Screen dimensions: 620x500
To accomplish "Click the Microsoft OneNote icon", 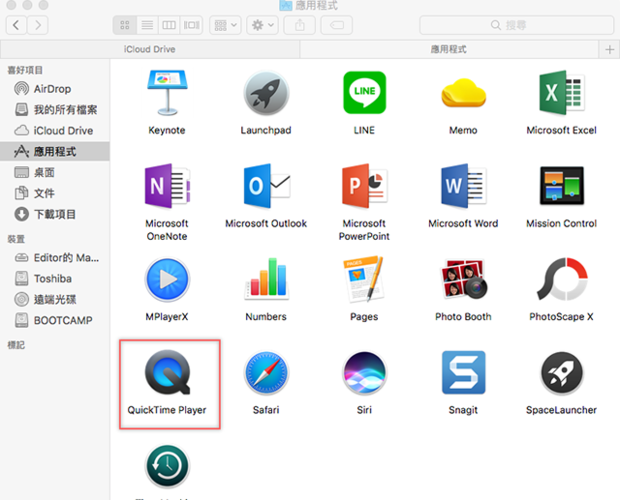I will 167,186.
